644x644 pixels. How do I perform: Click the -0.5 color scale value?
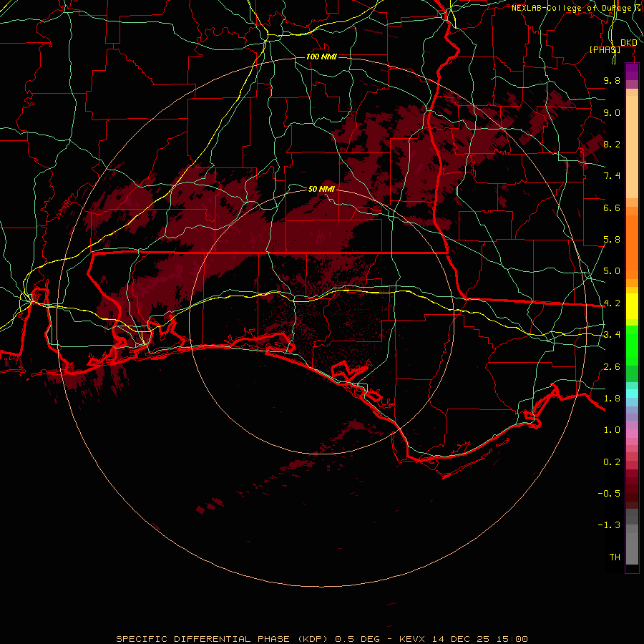point(609,494)
